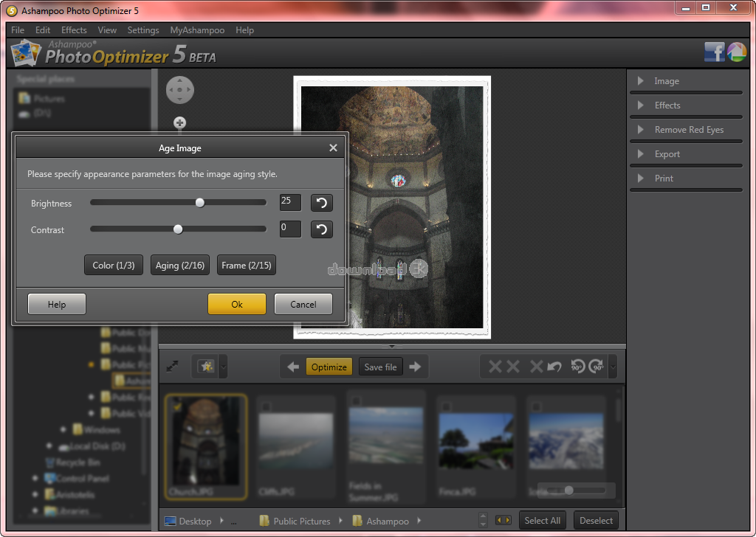Viewport: 756px width, 537px height.
Task: Click the Optimize button
Action: pos(329,367)
